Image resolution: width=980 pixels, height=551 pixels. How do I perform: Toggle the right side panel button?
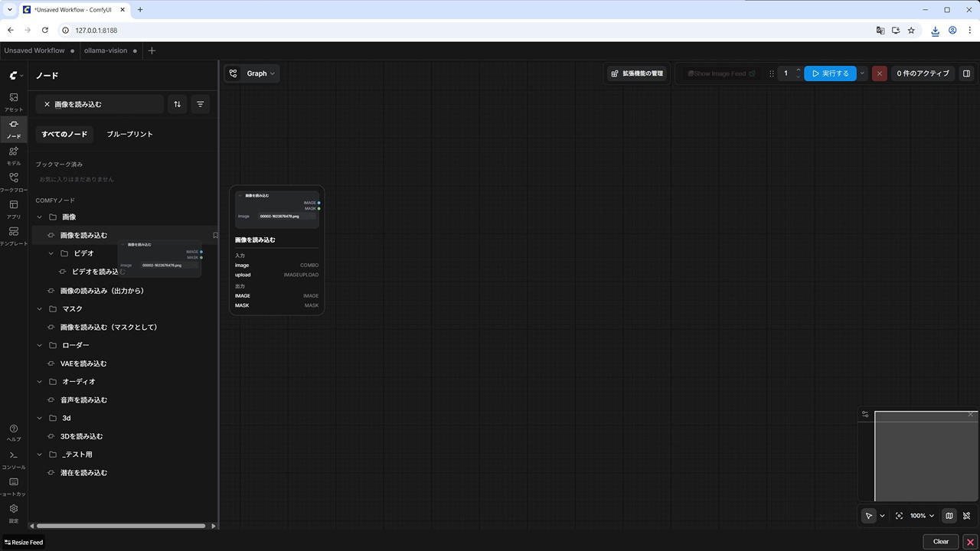[x=966, y=73]
